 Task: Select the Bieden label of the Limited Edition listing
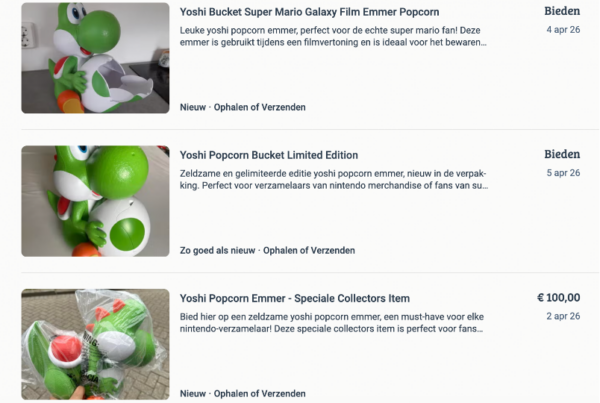(562, 154)
